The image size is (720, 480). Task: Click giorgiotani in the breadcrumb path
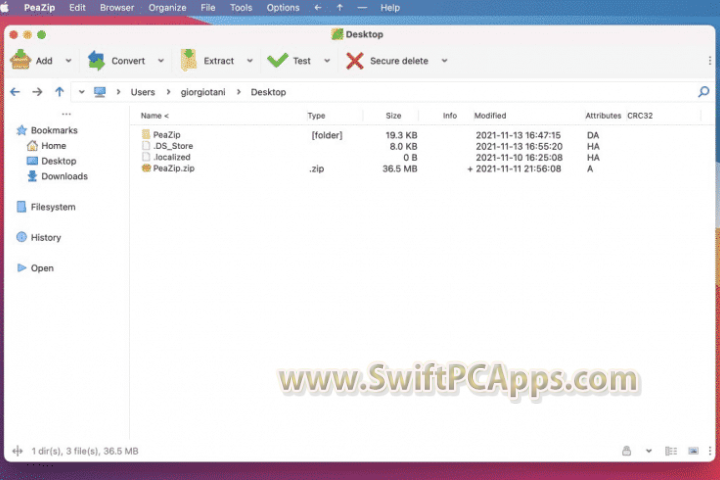coord(203,92)
